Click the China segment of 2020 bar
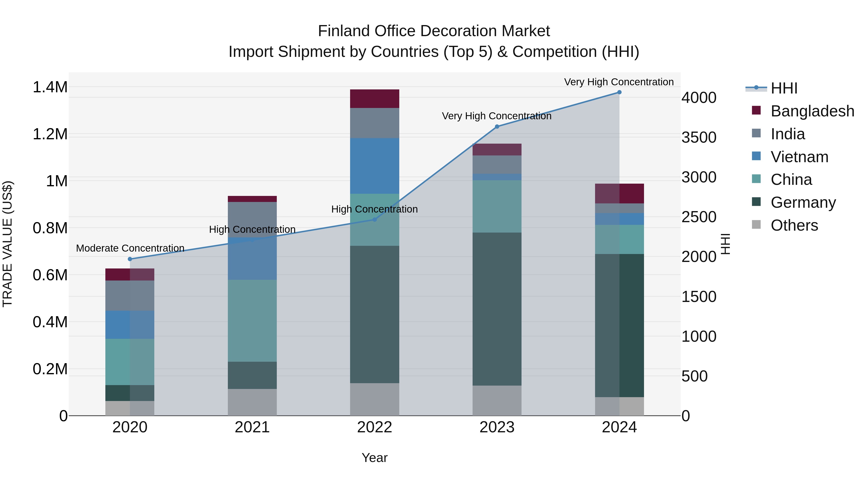The image size is (868, 488). click(x=130, y=362)
